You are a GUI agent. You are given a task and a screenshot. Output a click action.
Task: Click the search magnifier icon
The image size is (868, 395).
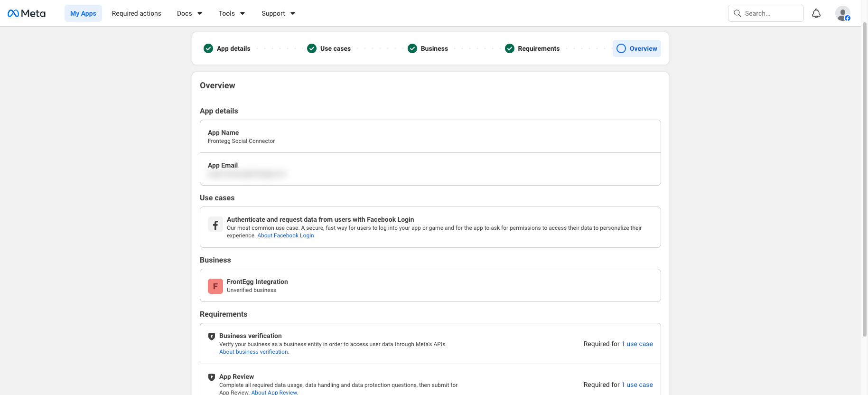[737, 13]
